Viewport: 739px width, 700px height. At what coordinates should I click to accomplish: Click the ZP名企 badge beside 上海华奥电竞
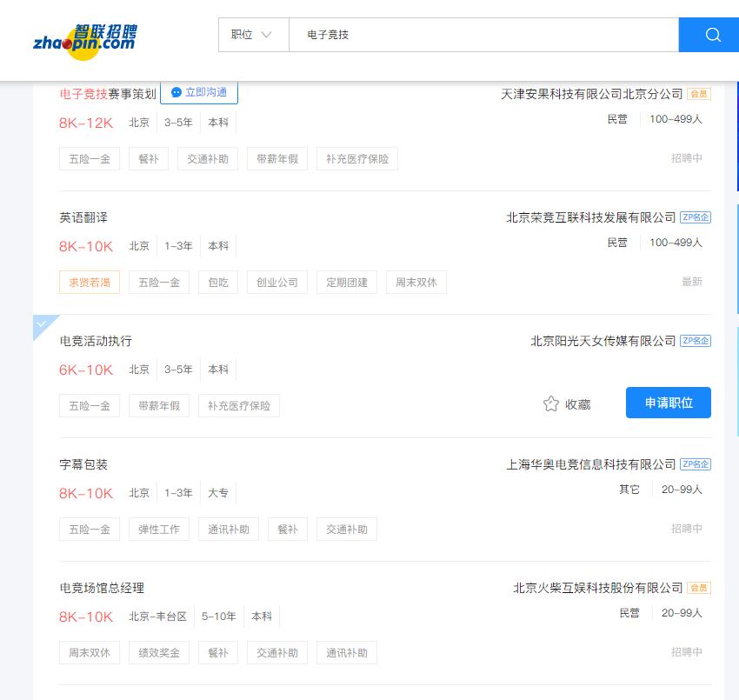[x=695, y=464]
